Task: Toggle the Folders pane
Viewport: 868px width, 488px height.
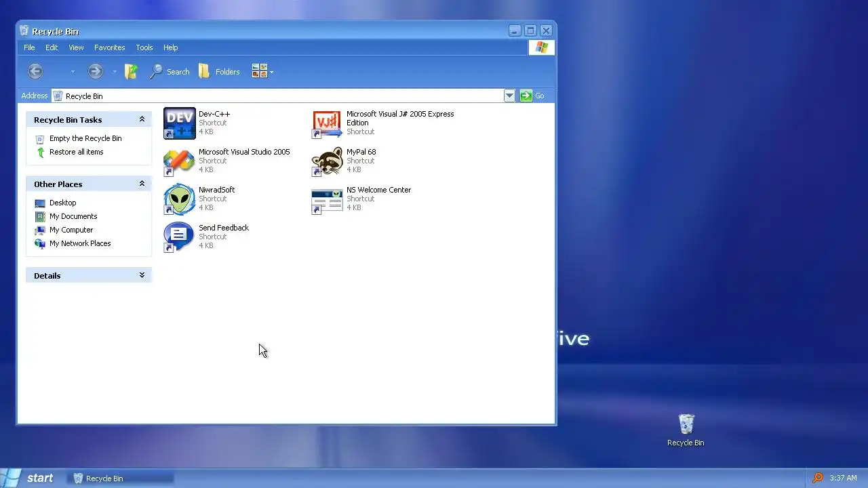Action: (x=219, y=71)
